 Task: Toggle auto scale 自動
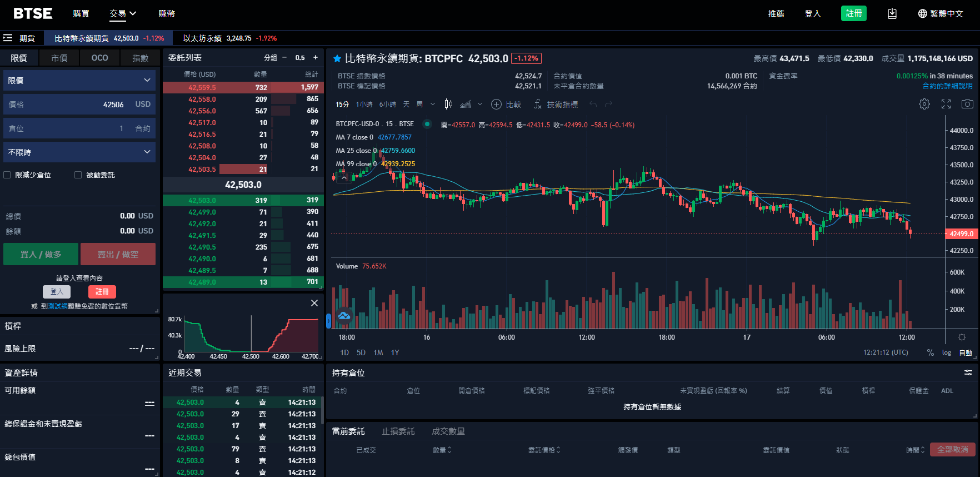point(966,352)
